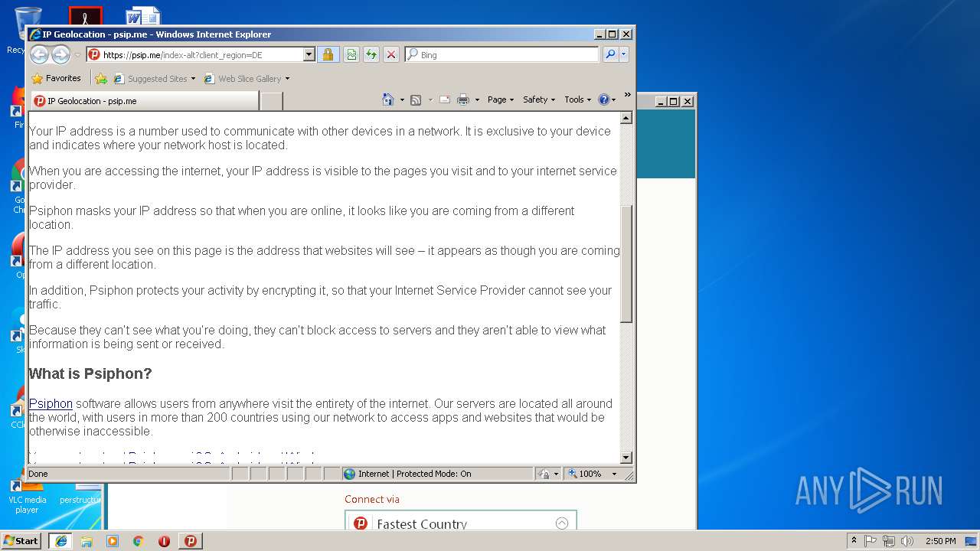980x551 pixels.
Task: Open the security lock report icon
Action: pos(328,54)
